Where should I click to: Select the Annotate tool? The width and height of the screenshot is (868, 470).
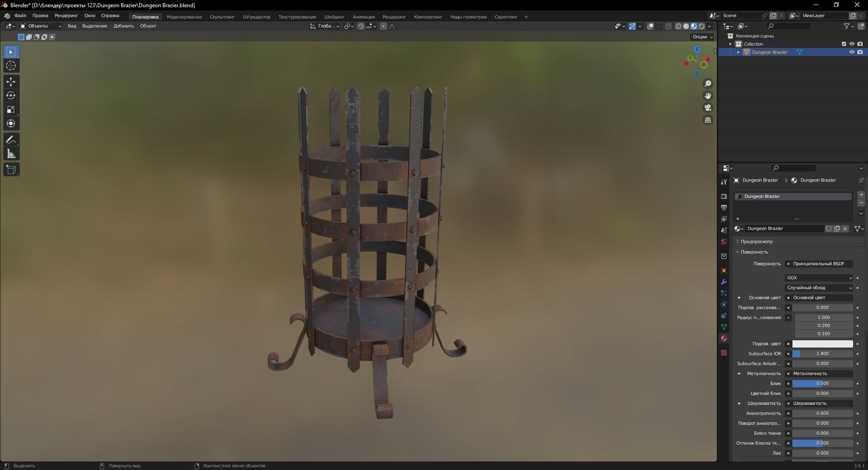[11, 140]
